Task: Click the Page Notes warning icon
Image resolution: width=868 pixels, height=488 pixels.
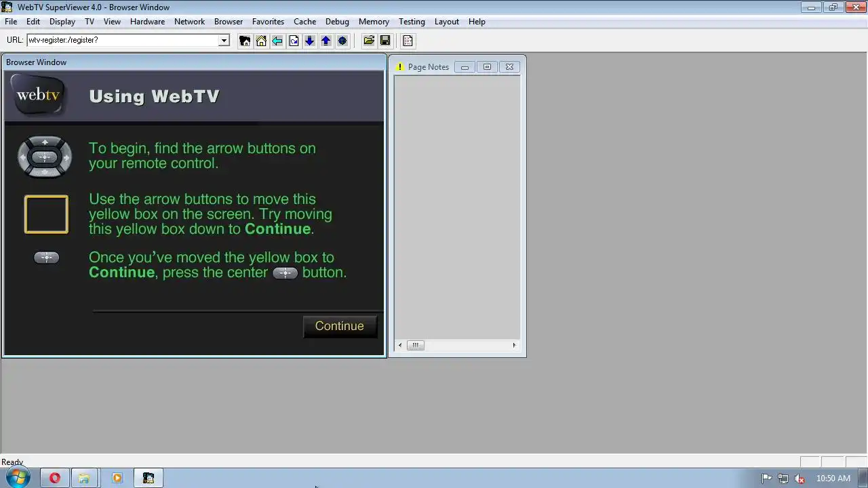Action: (400, 67)
